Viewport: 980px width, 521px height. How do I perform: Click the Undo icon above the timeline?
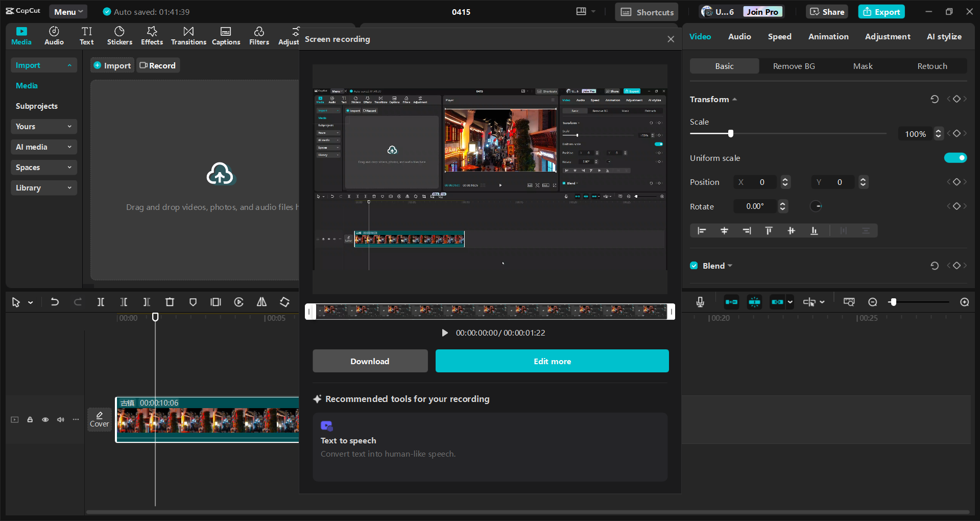click(x=55, y=302)
